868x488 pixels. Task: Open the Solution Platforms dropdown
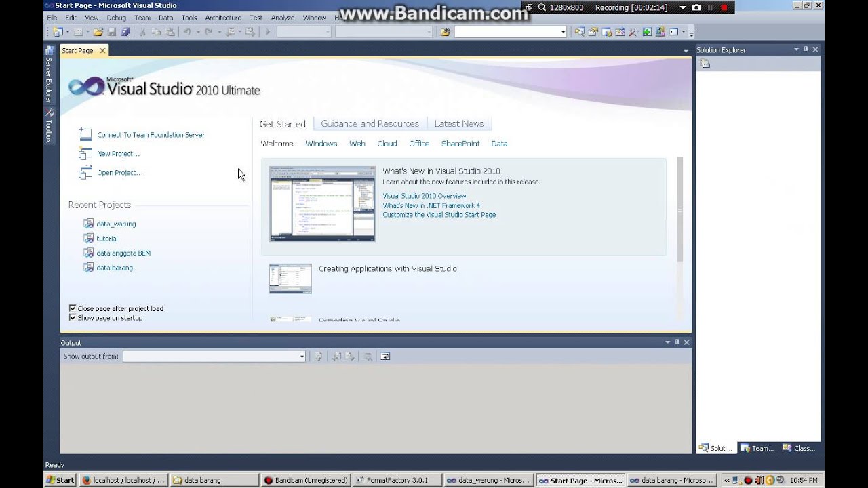pyautogui.click(x=384, y=32)
